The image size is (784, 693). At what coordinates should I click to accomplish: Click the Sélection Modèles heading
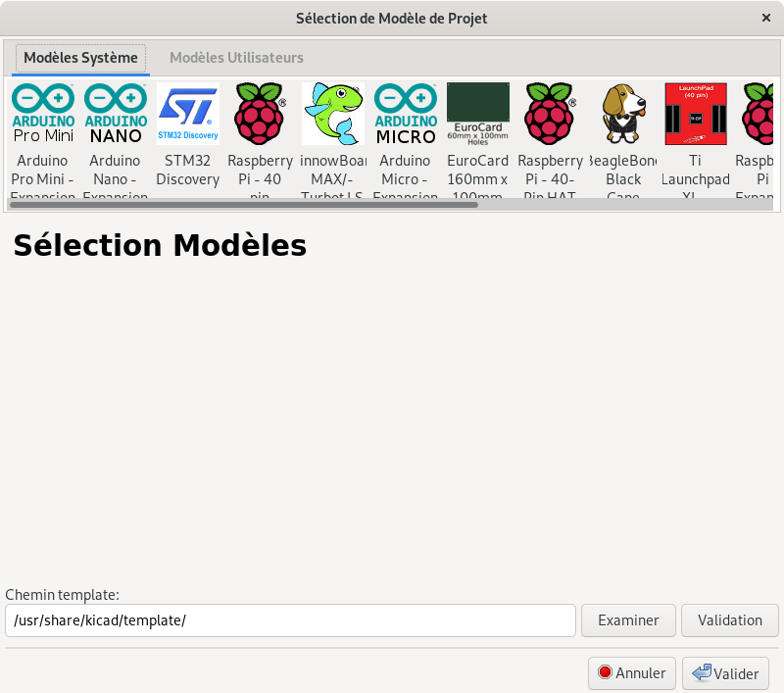tap(160, 245)
